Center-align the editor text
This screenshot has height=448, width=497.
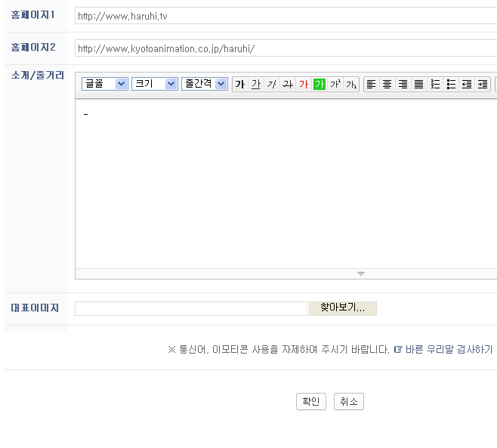point(387,84)
